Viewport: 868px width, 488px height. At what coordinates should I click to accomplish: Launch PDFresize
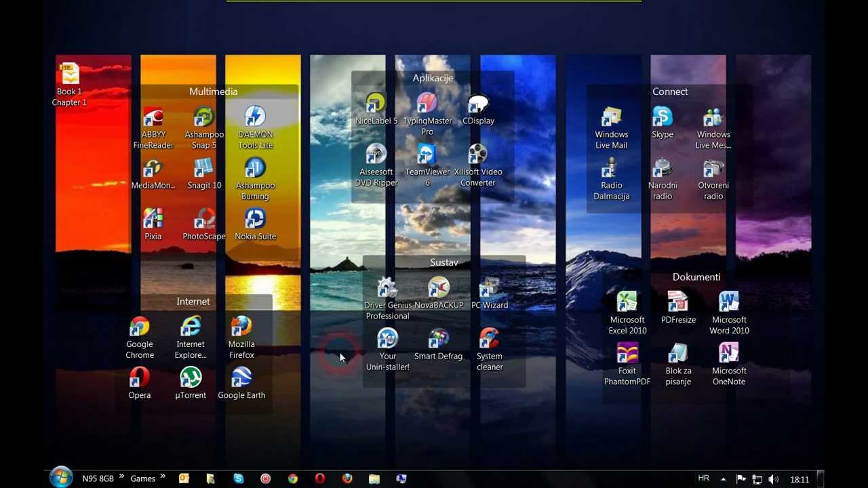tap(678, 308)
